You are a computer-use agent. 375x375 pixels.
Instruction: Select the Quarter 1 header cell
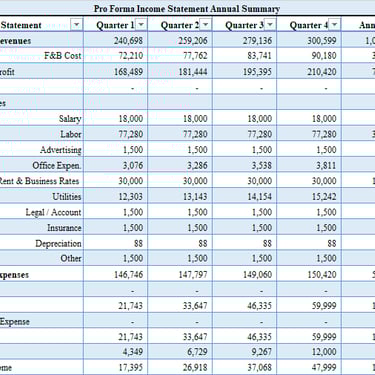click(x=115, y=25)
